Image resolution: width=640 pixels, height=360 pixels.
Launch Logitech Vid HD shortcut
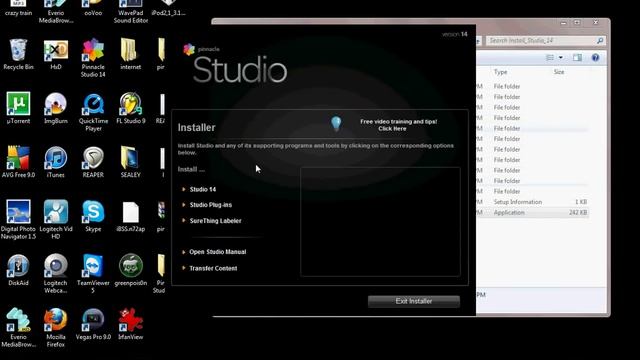tap(56, 219)
